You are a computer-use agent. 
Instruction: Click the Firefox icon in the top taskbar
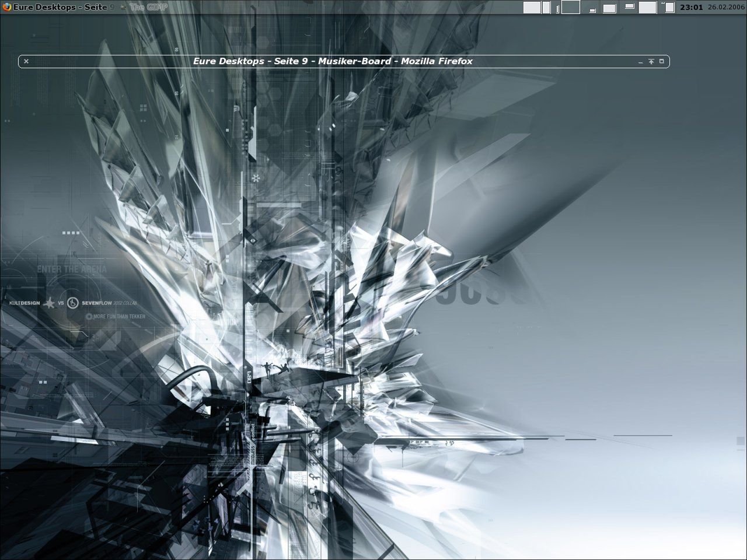7,7
